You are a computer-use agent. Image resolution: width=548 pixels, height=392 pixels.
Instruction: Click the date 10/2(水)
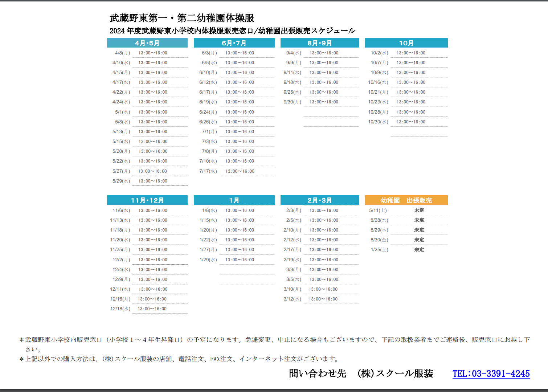pyautogui.click(x=380, y=53)
